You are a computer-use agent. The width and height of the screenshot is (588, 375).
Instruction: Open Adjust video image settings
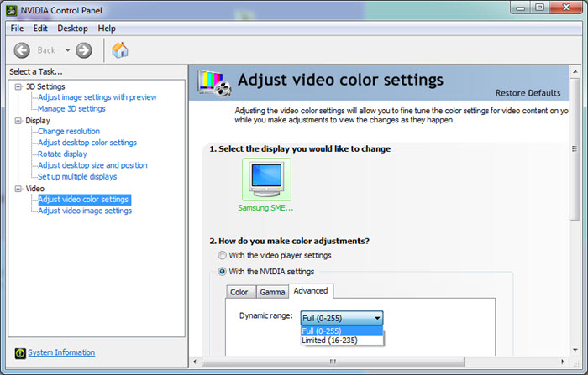point(85,211)
